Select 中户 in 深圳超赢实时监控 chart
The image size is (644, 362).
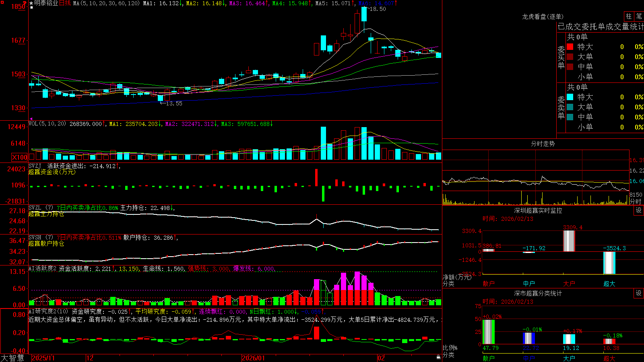529,284
